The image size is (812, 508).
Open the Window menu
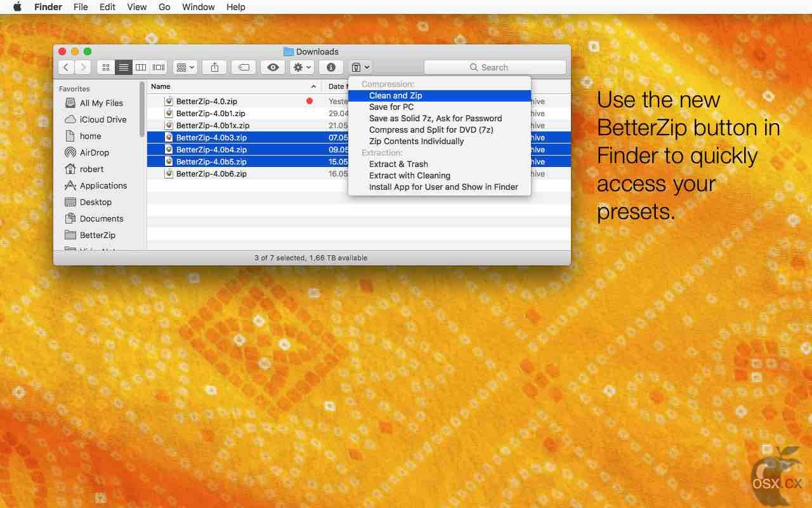pyautogui.click(x=198, y=7)
